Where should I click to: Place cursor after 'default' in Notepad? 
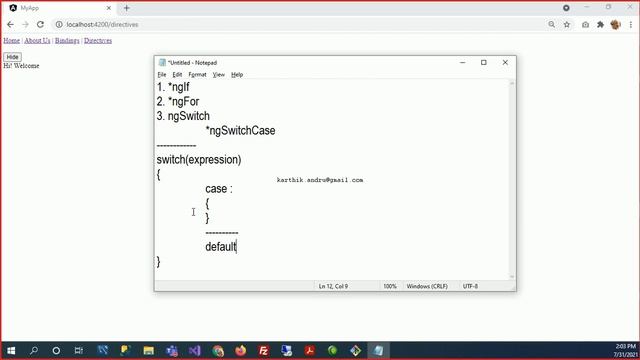(x=237, y=247)
